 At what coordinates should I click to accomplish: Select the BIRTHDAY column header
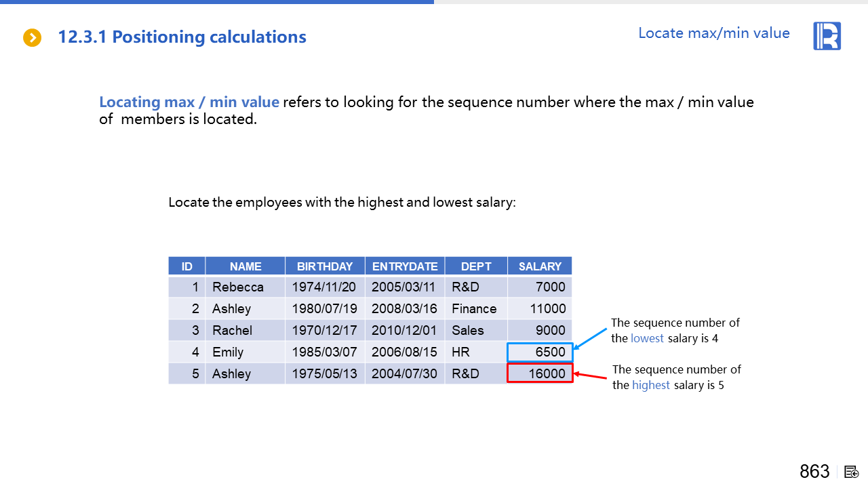[x=325, y=266]
